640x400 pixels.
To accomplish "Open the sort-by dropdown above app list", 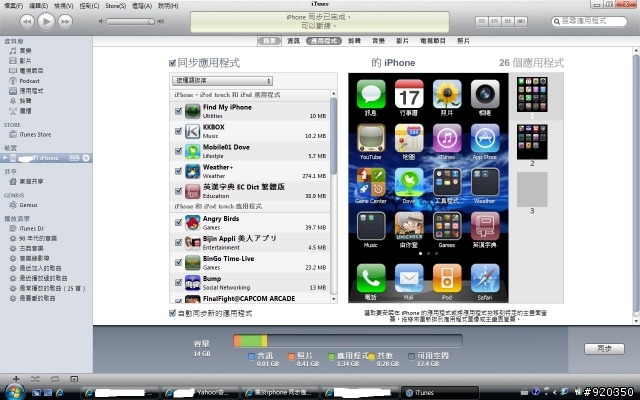I will [x=222, y=80].
